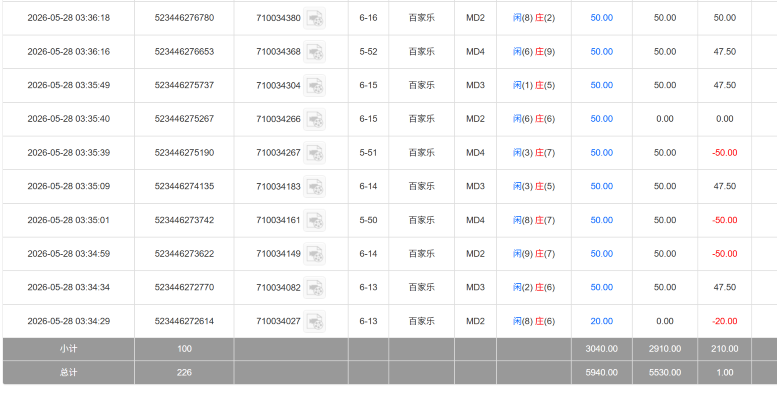The width and height of the screenshot is (777, 397).
Task: Open video replay icon for round 710034304
Action: click(314, 86)
